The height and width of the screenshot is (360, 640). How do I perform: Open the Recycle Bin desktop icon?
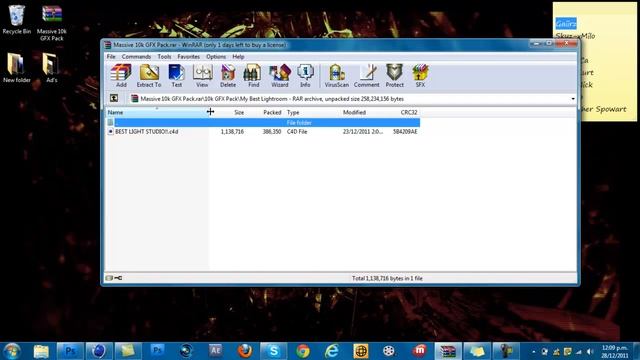click(16, 20)
